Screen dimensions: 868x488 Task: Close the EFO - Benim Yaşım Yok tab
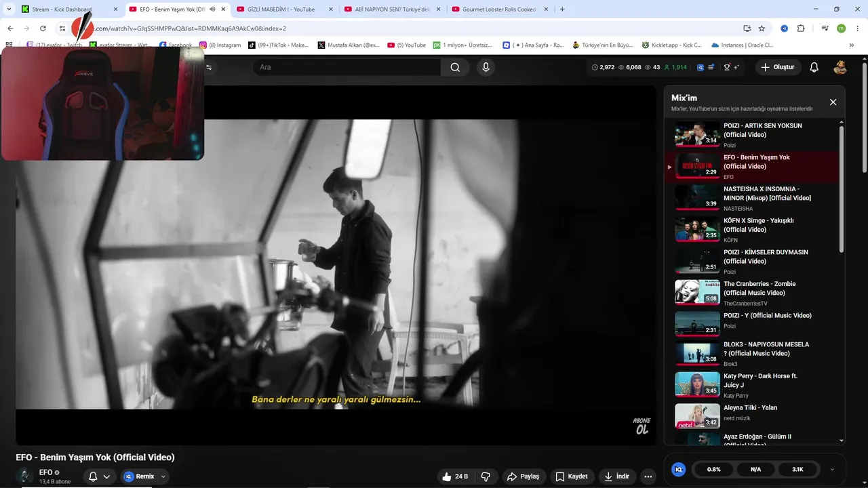223,9
